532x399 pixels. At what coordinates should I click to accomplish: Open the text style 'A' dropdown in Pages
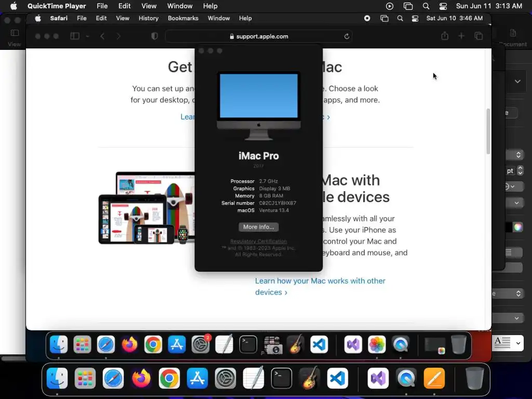pos(508,343)
